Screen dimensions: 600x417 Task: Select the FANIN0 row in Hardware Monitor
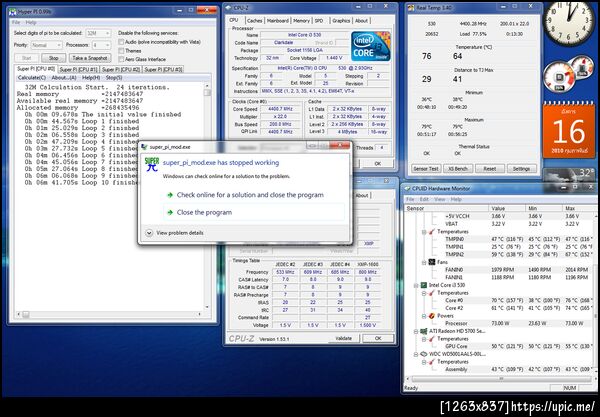(x=499, y=270)
